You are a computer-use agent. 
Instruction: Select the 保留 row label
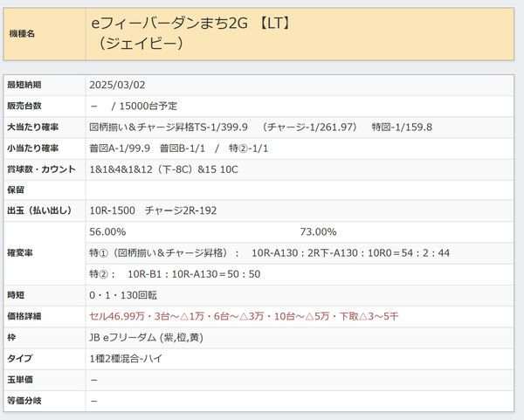16,190
